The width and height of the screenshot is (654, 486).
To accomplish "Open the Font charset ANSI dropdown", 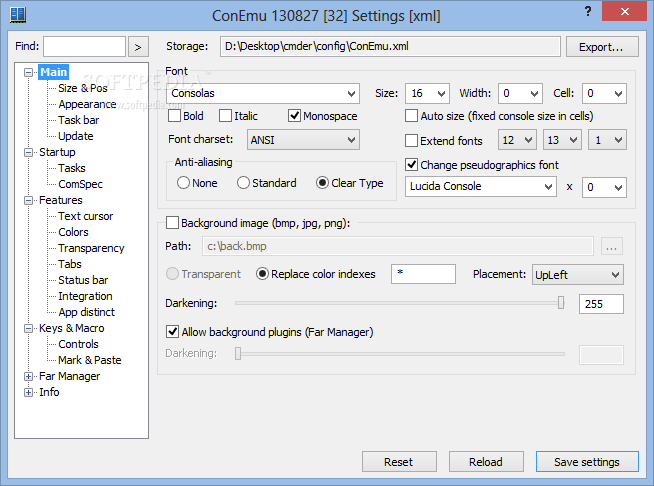I will point(303,140).
